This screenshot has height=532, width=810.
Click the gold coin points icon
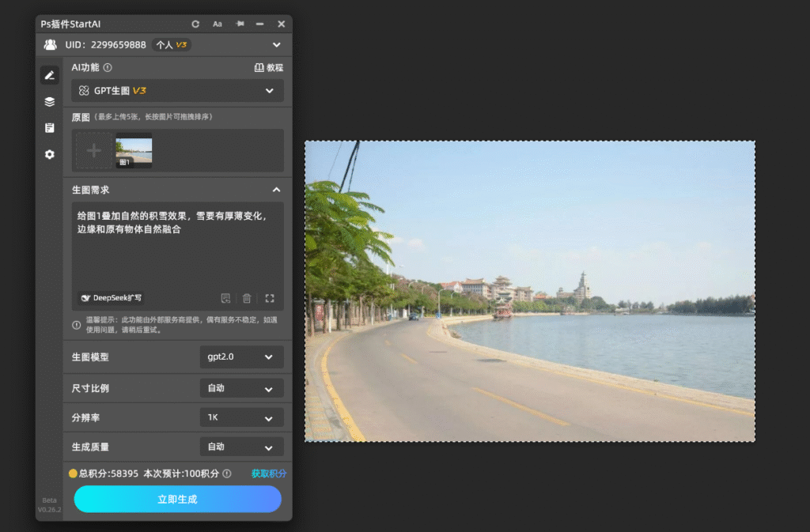(73, 474)
